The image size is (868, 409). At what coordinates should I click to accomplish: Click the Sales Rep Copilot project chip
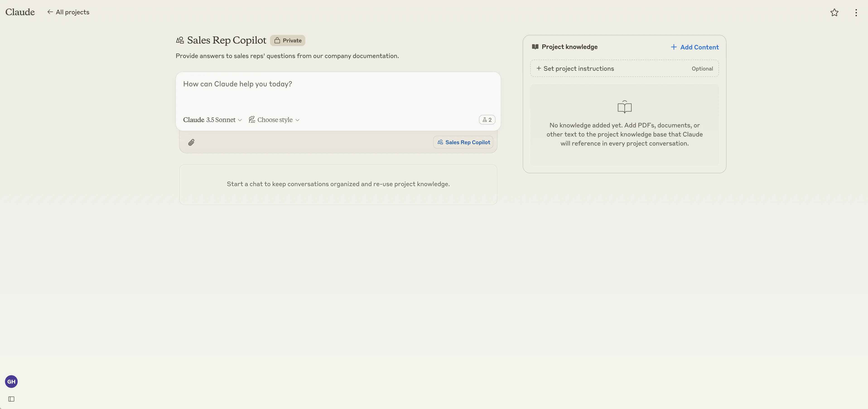[x=463, y=142]
